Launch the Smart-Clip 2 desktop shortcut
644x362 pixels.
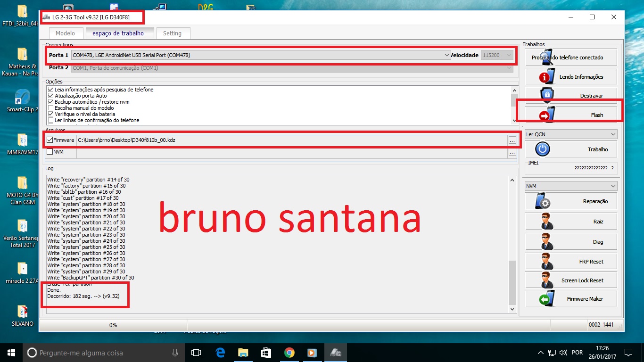pyautogui.click(x=22, y=101)
